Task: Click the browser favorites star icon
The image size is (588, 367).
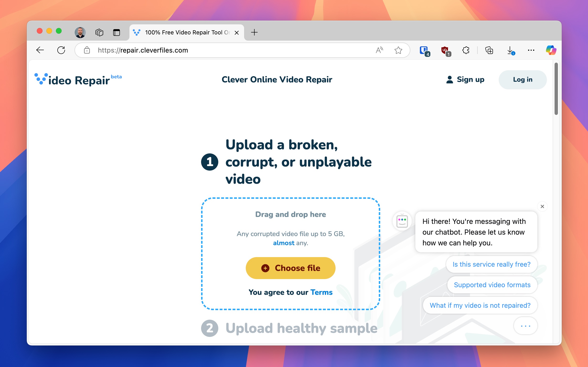Action: click(398, 50)
